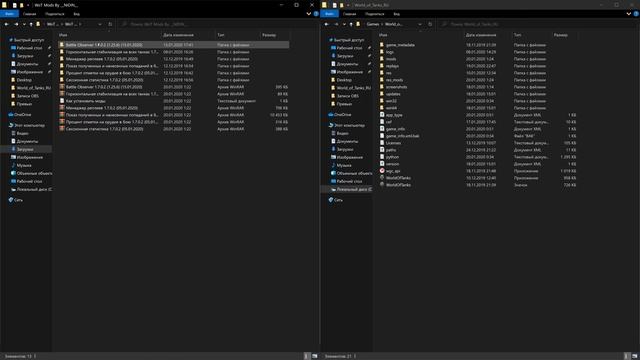The height and width of the screenshot is (360, 640).
Task: Sort right window by Дата изменения column
Action: (481, 35)
